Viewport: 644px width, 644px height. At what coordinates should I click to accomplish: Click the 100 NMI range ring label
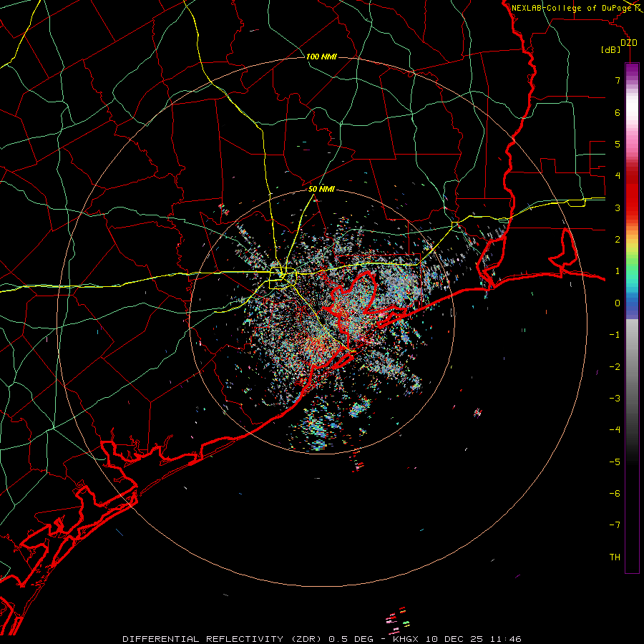[321, 57]
